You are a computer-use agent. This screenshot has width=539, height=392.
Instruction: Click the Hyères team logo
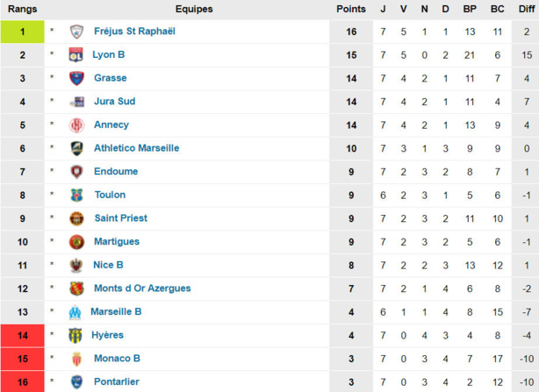(x=77, y=335)
